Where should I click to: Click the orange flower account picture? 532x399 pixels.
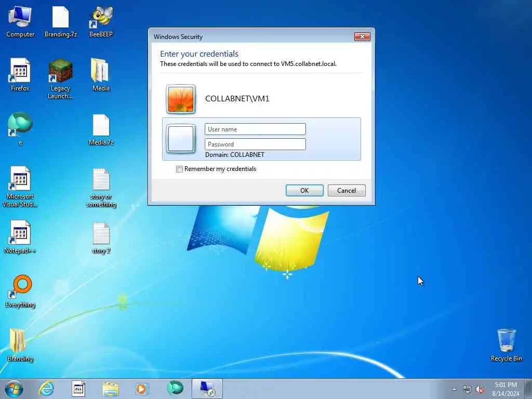[181, 99]
